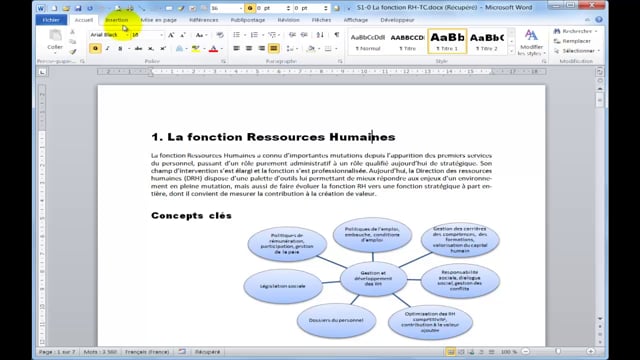
Task: Apply the Normal style
Action: (x=368, y=42)
